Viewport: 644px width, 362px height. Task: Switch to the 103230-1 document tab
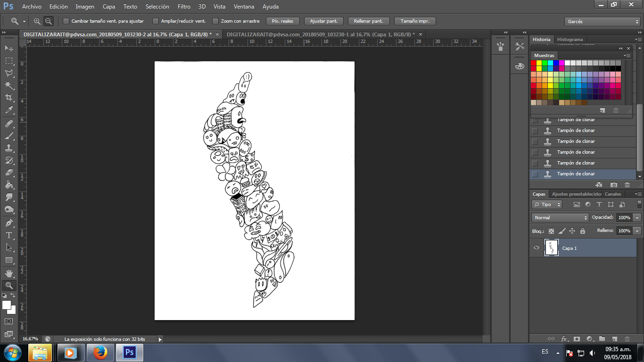tap(321, 34)
